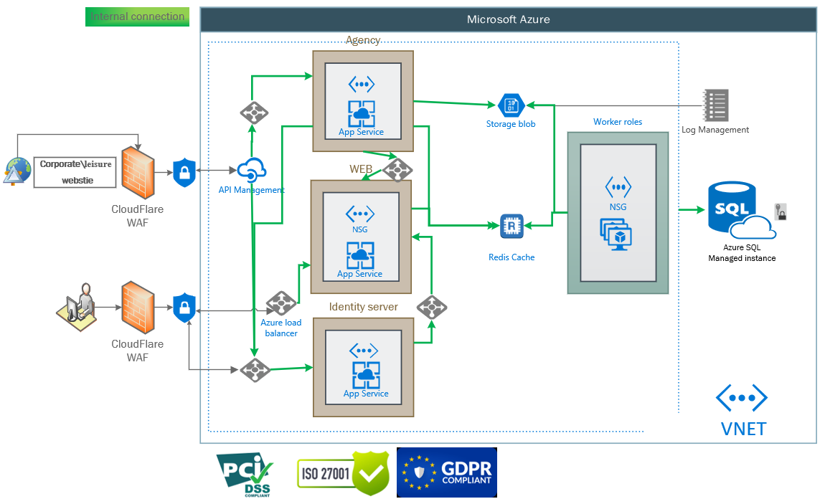The width and height of the screenshot is (825, 504).
Task: Click the Worker roles label
Action: [x=618, y=122]
